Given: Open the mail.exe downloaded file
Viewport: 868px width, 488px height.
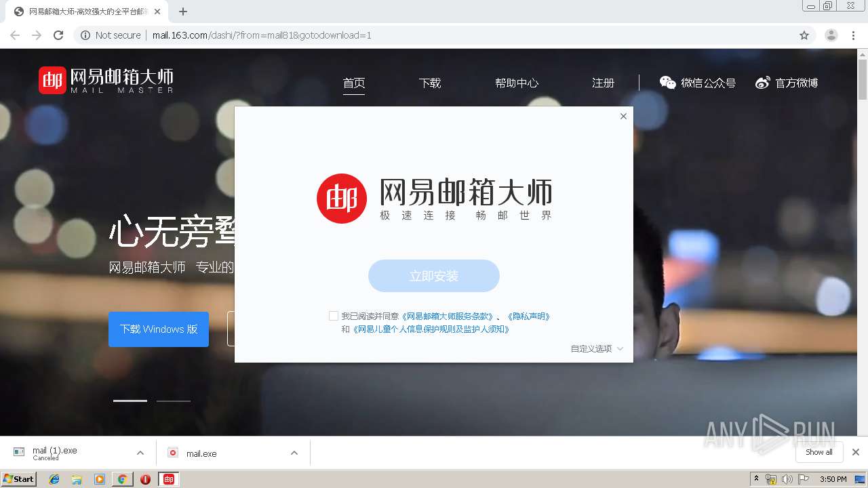Looking at the screenshot, I should (201, 453).
